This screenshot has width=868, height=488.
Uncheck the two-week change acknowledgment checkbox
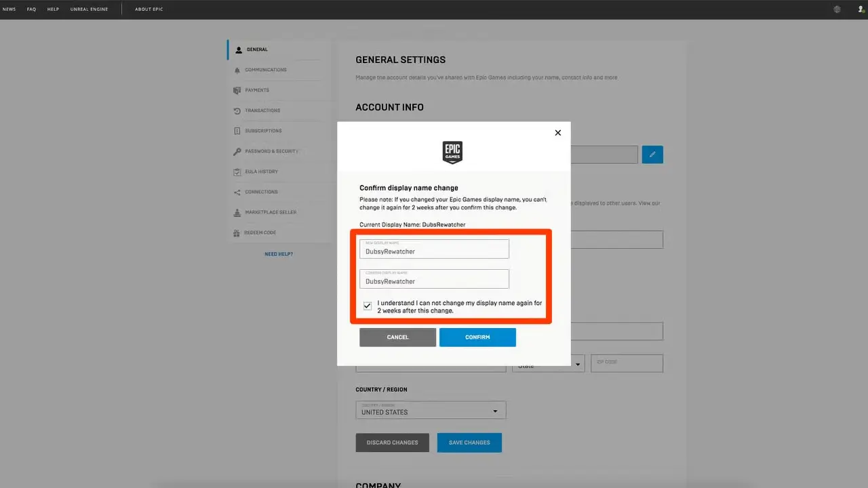point(368,306)
